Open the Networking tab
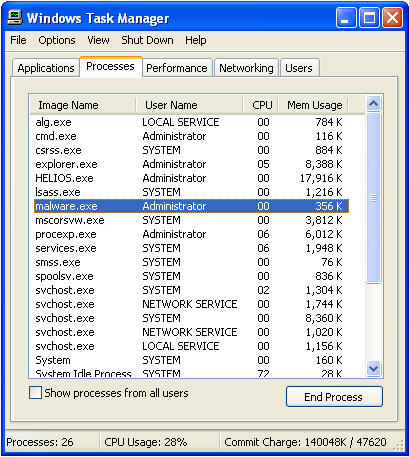 coord(246,68)
